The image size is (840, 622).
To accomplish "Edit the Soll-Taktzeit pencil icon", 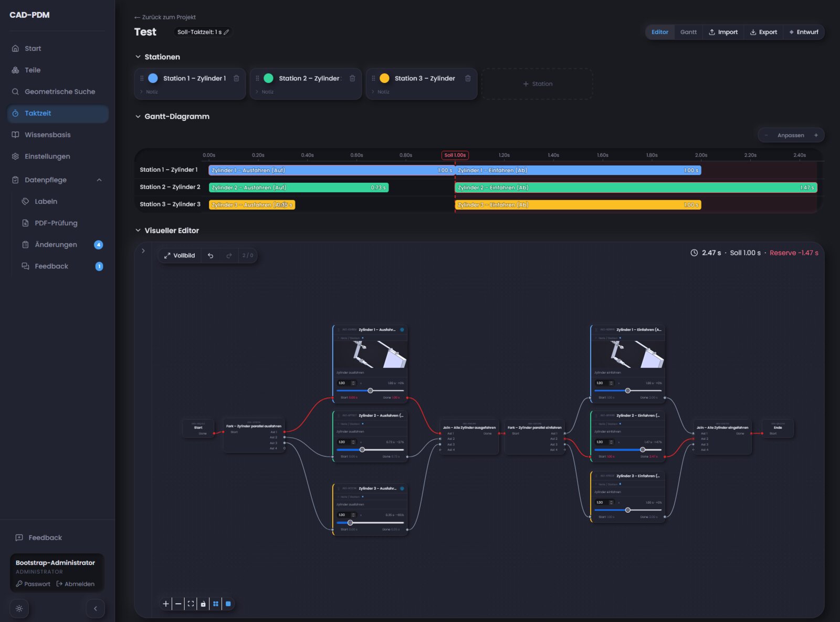I will (x=226, y=32).
